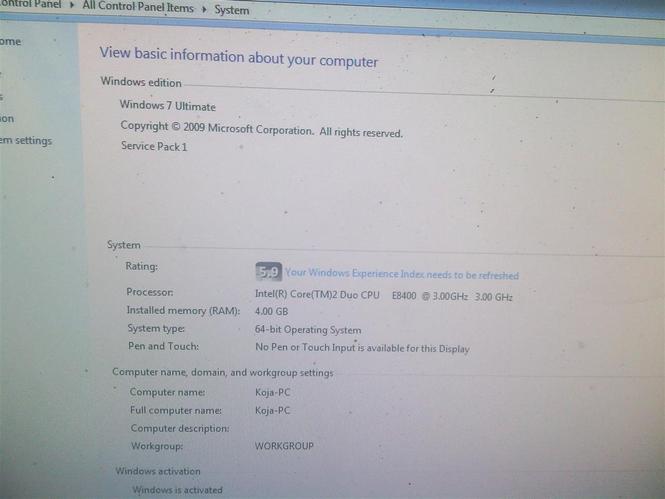This screenshot has height=499, width=665.
Task: Open the Windows Experience Index refresh link
Action: [402, 274]
